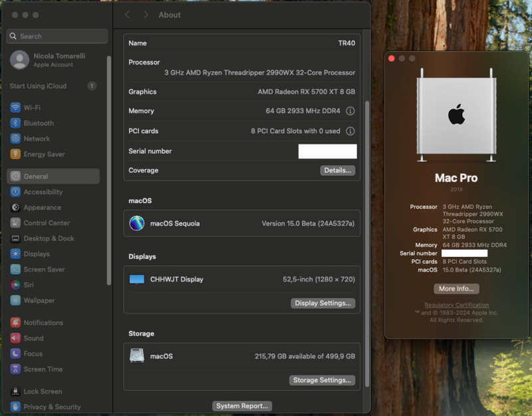Click the Search field in sidebar
This screenshot has height=416, width=532.
57,37
